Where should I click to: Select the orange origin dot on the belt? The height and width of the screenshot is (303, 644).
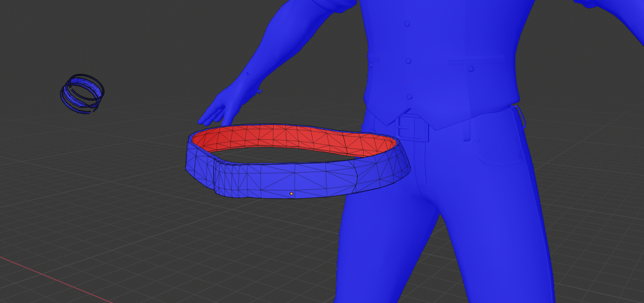291,193
